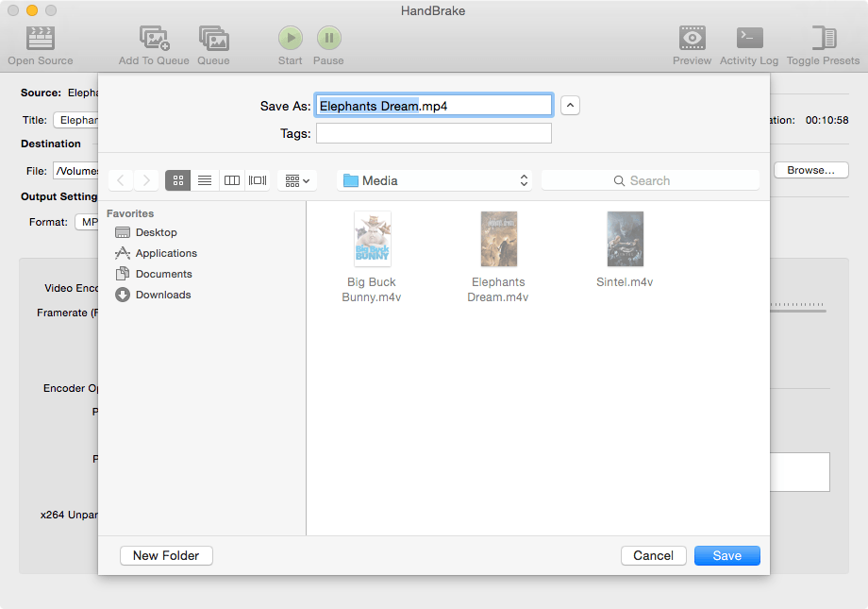Open the item arrangement dropdown

(x=297, y=180)
